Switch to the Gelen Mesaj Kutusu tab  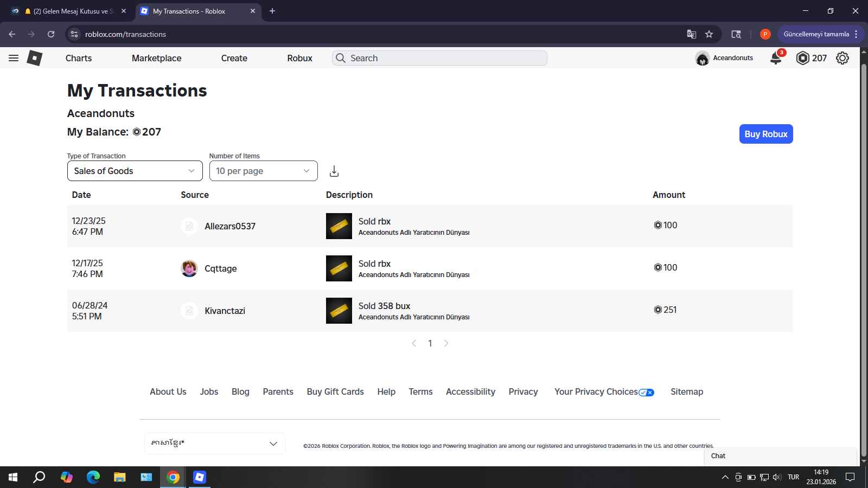(69, 11)
